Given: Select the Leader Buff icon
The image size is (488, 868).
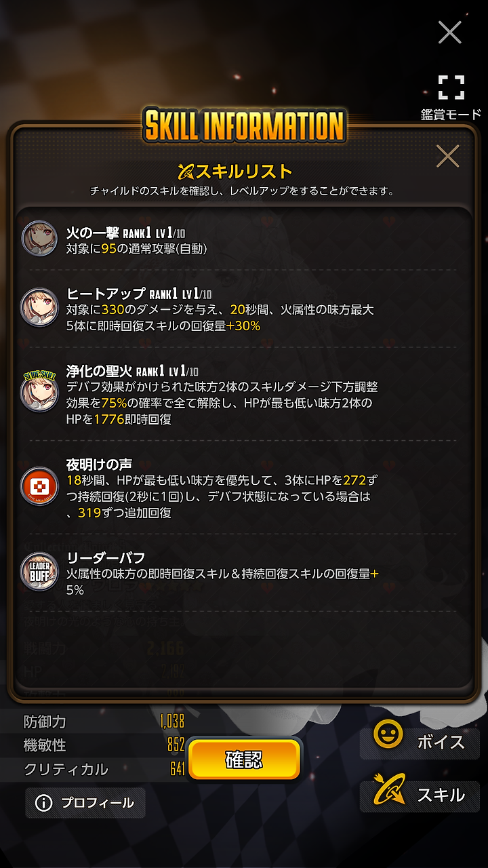Looking at the screenshot, I should (x=39, y=570).
